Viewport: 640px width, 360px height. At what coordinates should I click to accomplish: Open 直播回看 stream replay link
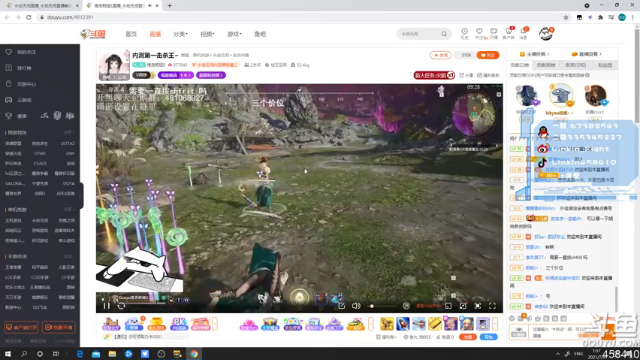click(587, 54)
